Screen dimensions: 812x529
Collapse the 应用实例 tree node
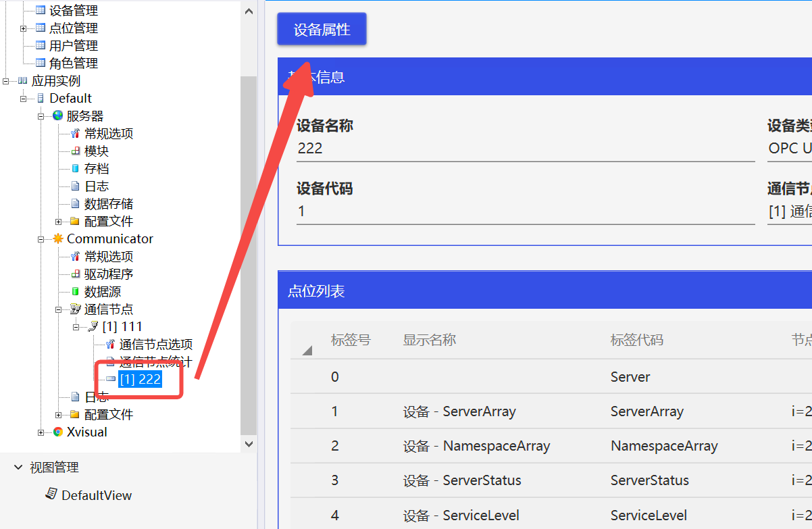(x=5, y=81)
